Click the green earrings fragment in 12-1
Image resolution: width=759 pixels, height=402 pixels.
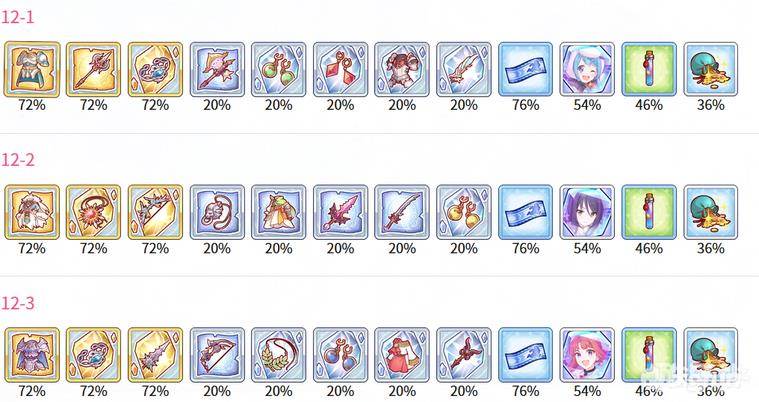pos(278,69)
